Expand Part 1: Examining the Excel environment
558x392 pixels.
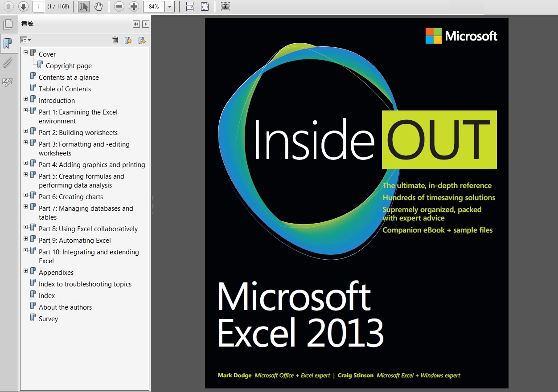[x=26, y=110]
